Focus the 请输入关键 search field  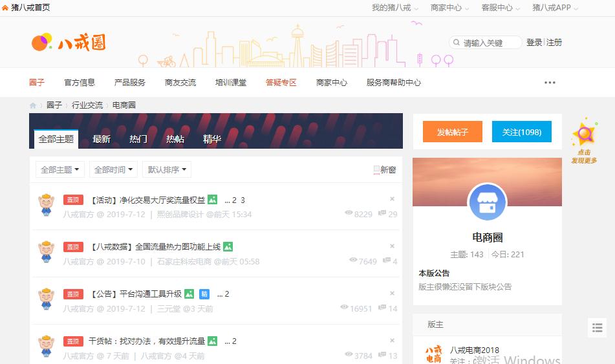tap(485, 43)
